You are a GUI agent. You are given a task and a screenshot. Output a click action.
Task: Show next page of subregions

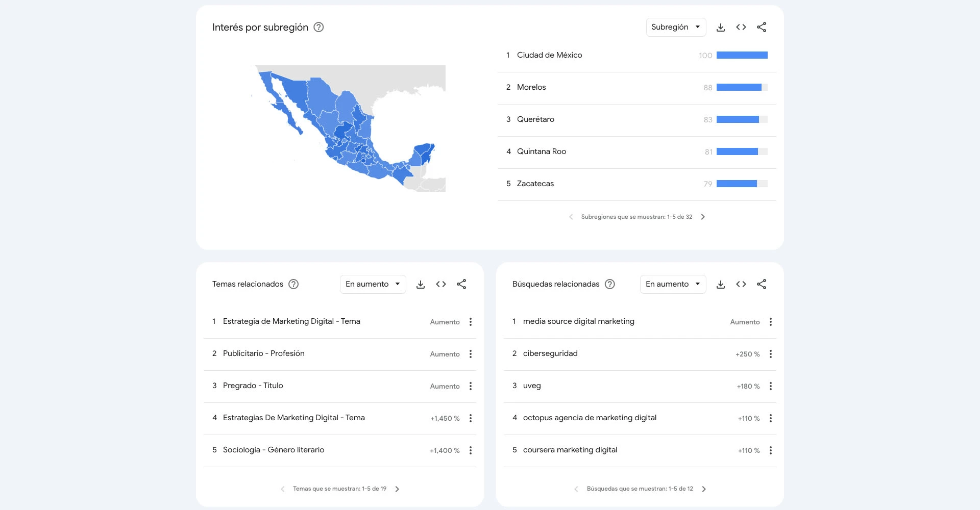click(703, 216)
